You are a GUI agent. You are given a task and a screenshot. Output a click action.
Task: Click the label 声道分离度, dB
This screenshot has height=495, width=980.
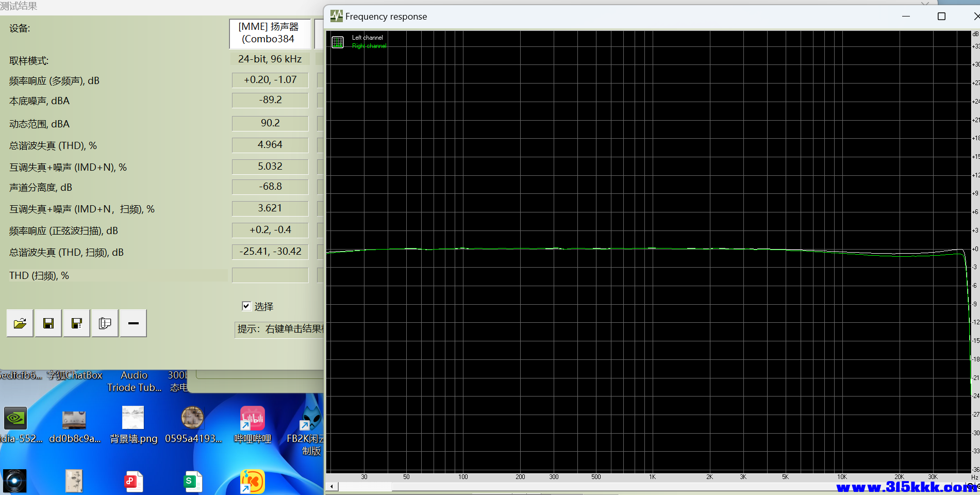coord(41,188)
